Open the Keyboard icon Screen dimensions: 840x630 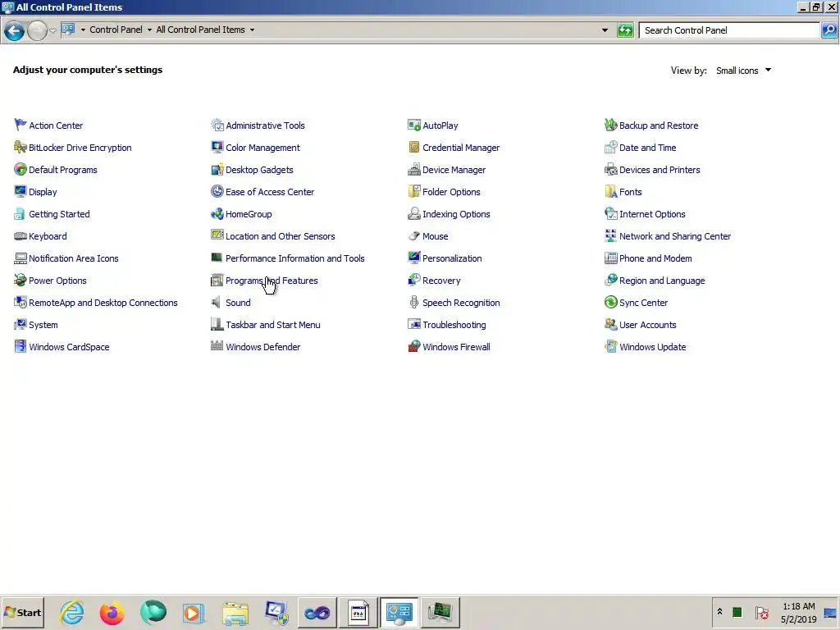[21, 235]
